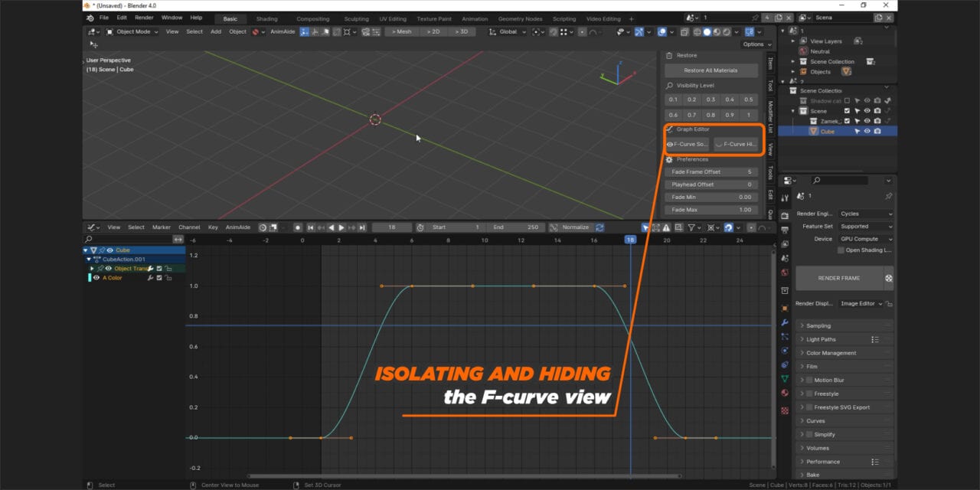Open the Edit menu
980x490 pixels.
click(122, 18)
